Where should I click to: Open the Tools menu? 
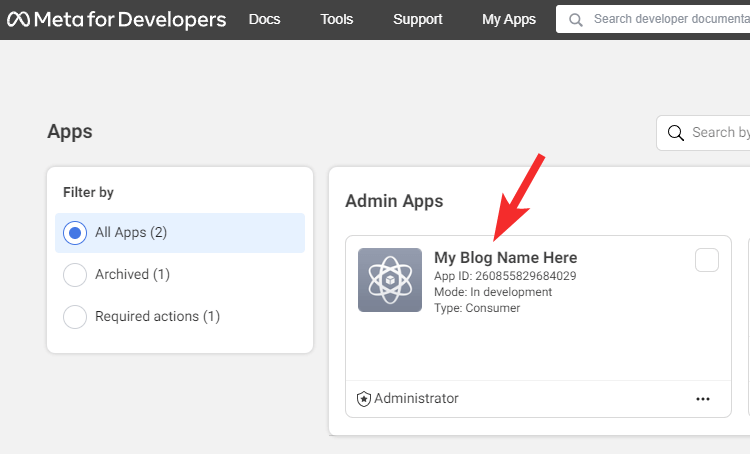(x=337, y=19)
